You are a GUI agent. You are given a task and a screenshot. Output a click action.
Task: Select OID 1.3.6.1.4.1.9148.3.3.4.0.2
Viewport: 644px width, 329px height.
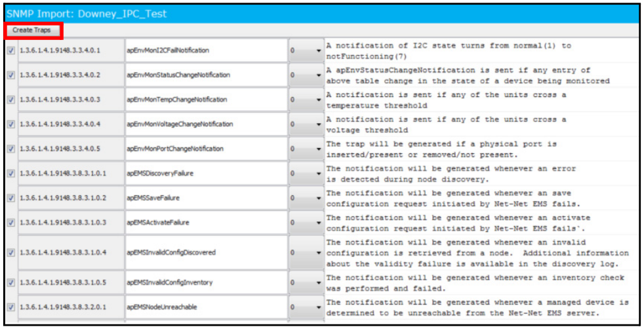point(71,75)
